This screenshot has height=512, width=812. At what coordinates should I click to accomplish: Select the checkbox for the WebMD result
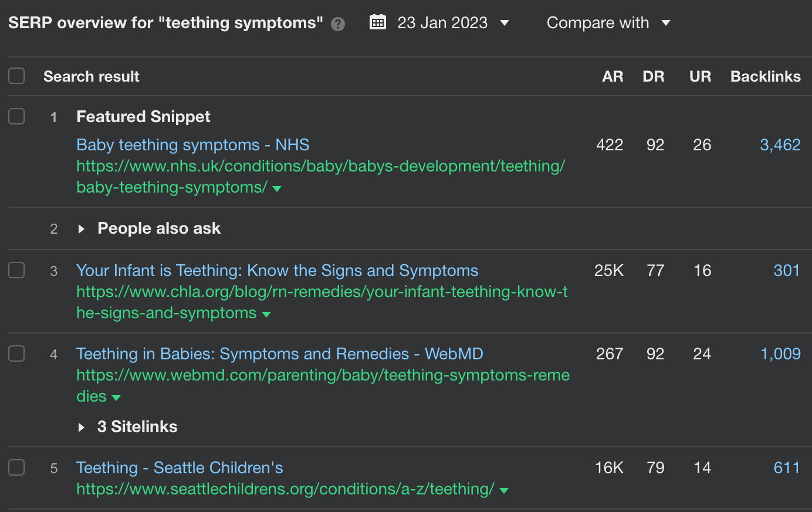pyautogui.click(x=16, y=353)
